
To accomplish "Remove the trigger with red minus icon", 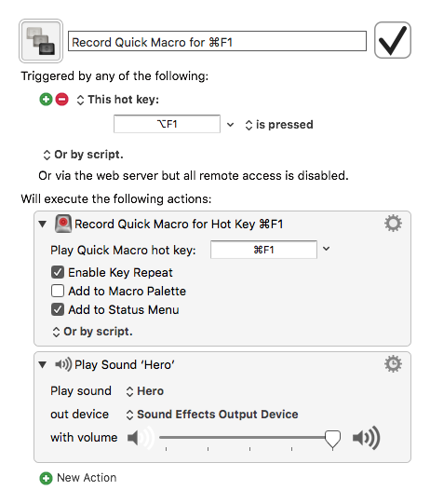I will (62, 100).
